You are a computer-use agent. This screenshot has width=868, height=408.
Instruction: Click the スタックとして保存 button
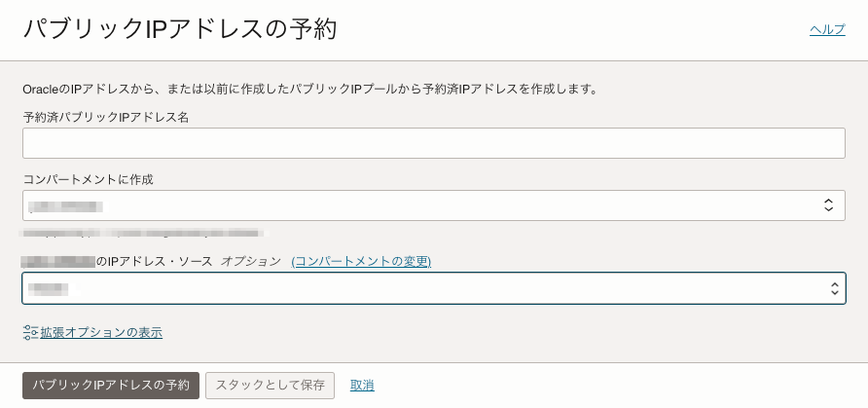click(270, 386)
